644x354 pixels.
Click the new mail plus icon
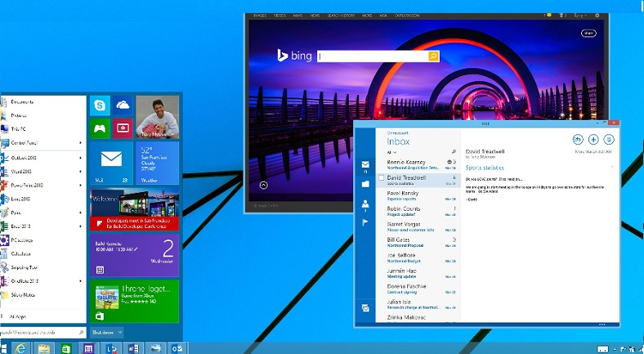click(593, 140)
